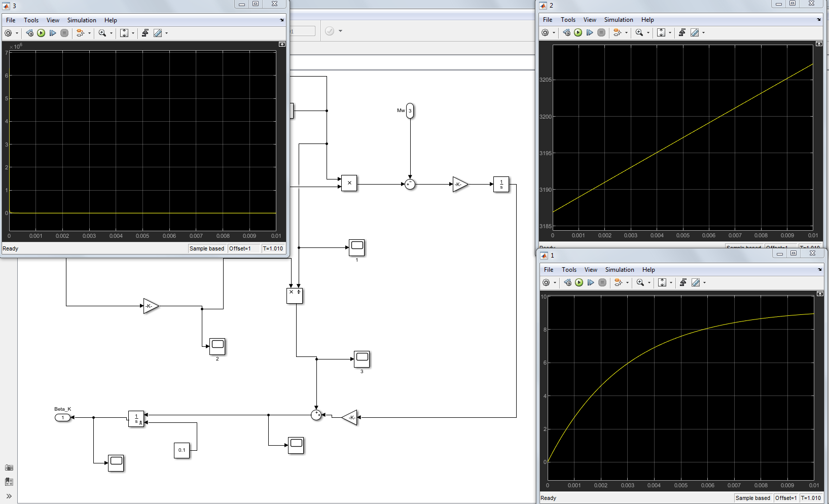
Task: Click Triggers icon in Scope 3 toolbar
Action: [x=145, y=33]
